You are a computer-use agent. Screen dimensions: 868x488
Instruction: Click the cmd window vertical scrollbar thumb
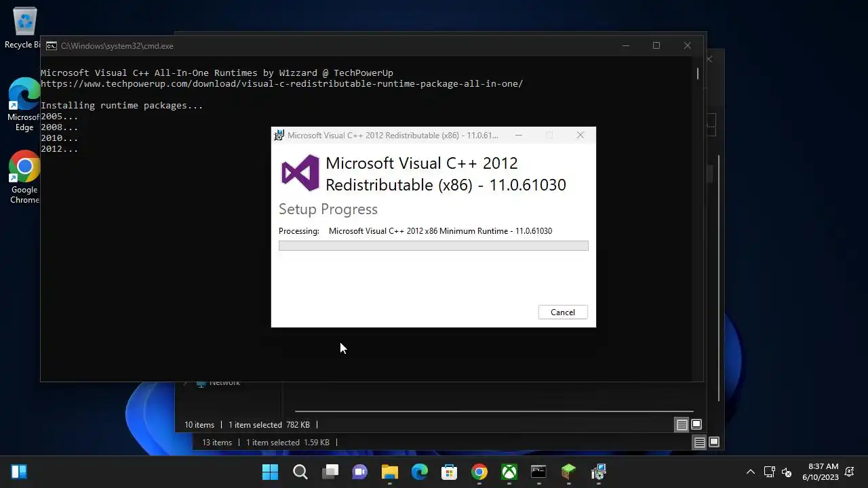tap(697, 73)
